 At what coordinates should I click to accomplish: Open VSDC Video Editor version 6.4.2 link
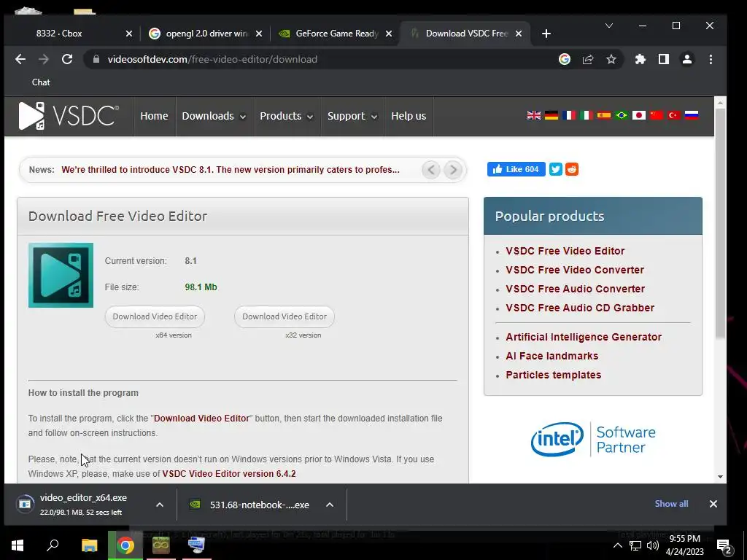click(x=228, y=474)
